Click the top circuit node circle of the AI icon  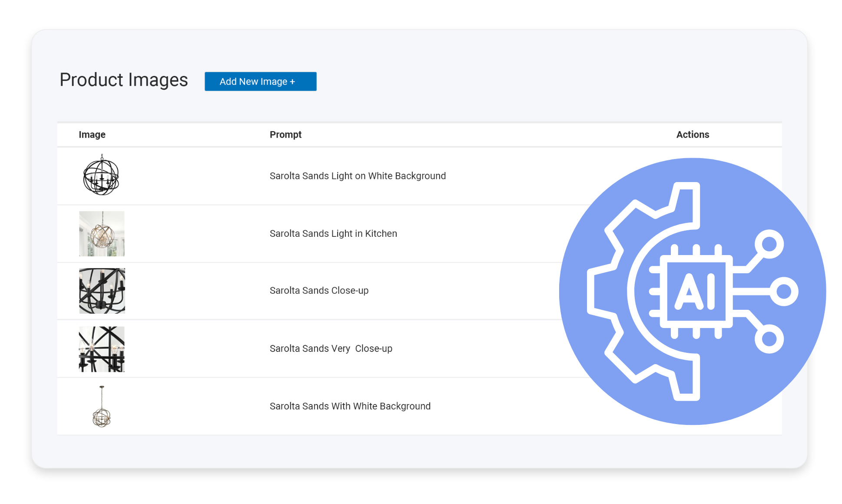769,244
